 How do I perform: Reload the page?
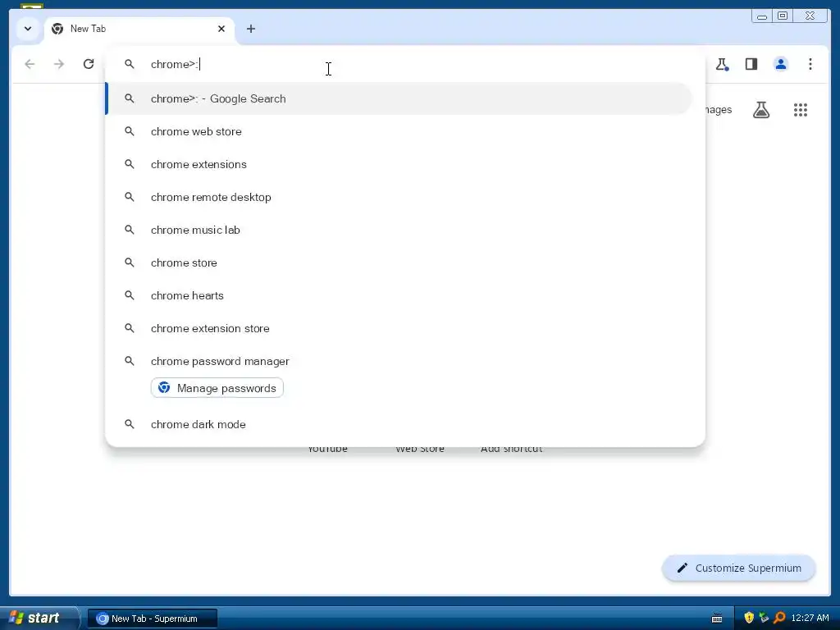pyautogui.click(x=89, y=64)
